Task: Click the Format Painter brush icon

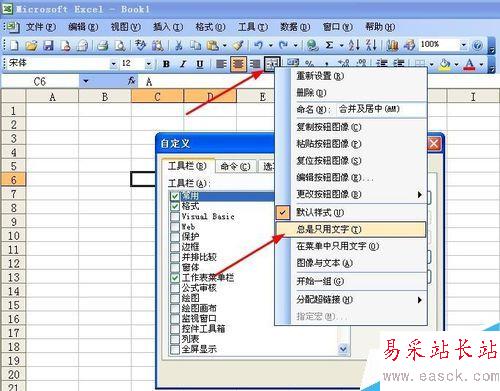Action: click(x=239, y=45)
